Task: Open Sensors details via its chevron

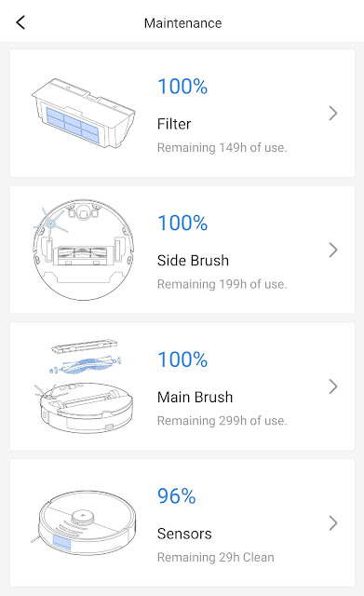Action: pyautogui.click(x=333, y=523)
